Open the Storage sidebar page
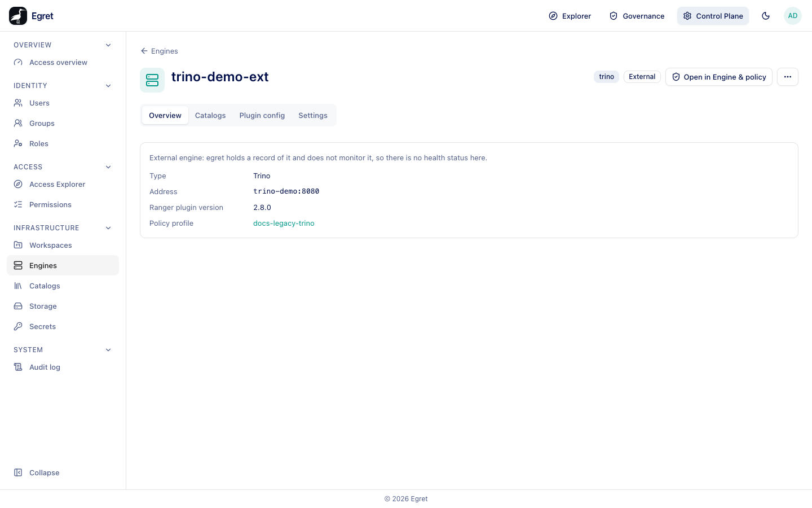This screenshot has width=812, height=508. click(x=63, y=306)
